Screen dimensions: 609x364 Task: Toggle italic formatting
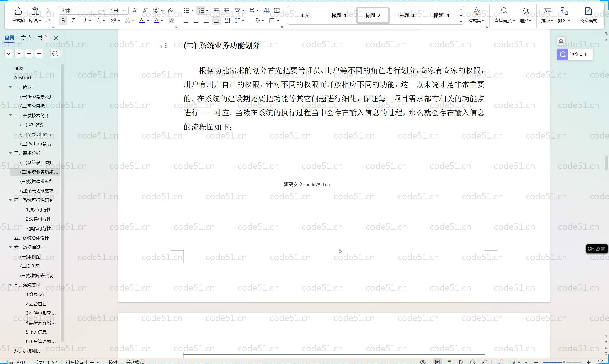point(73,21)
